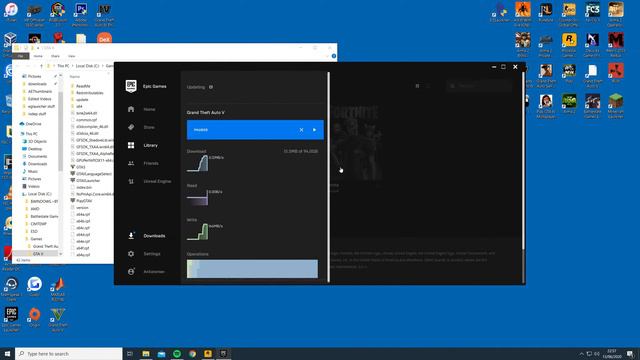Image resolution: width=640 pixels, height=360 pixels.
Task: Click Local Disk (C:) in the Explorer address bar
Action: coord(87,66)
